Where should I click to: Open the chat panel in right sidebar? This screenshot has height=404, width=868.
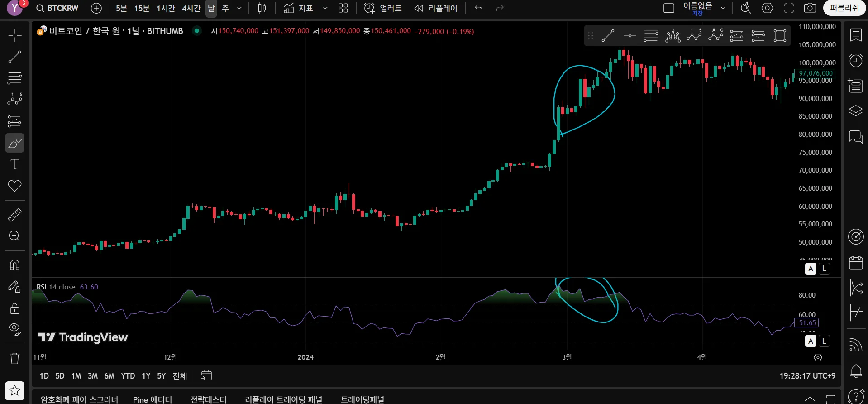coord(856,136)
